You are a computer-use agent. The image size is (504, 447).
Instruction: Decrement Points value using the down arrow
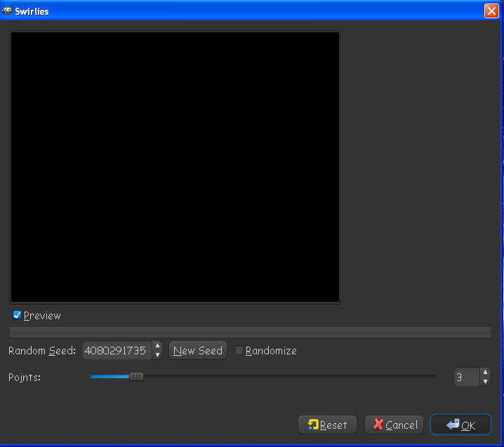484,382
